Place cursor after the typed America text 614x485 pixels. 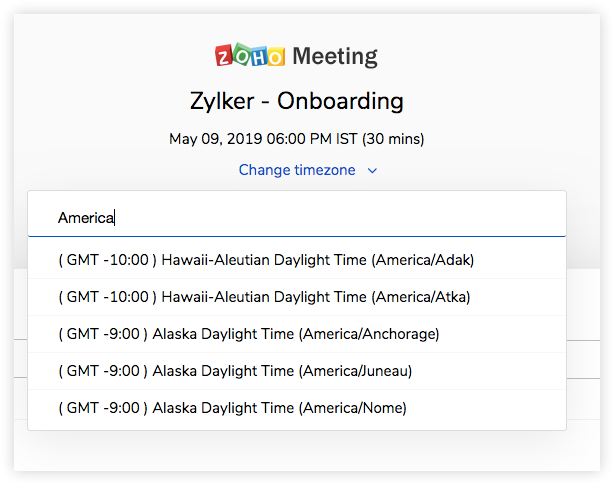[x=116, y=217]
